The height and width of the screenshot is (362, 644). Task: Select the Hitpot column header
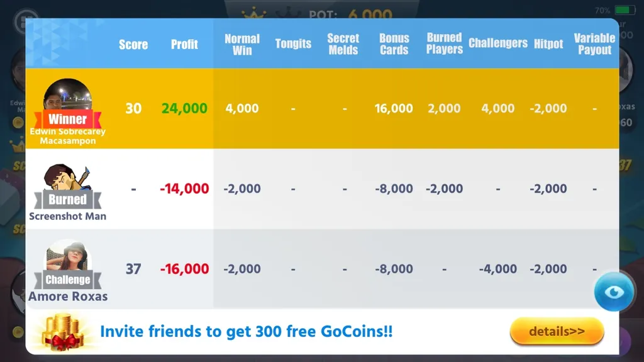[548, 44]
